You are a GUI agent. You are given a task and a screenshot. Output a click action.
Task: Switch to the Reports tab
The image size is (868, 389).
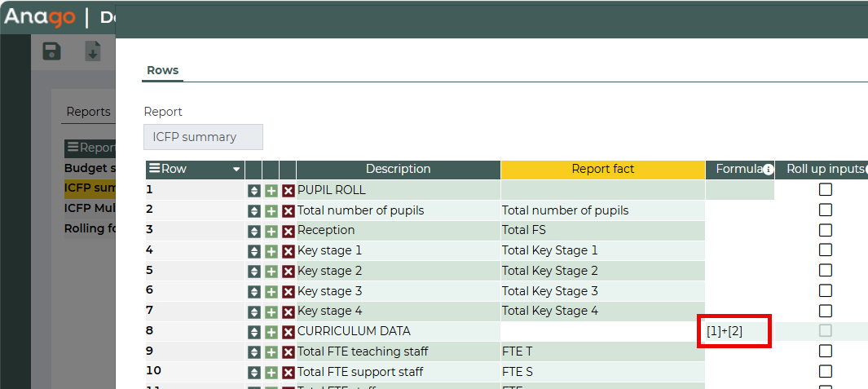pos(88,112)
